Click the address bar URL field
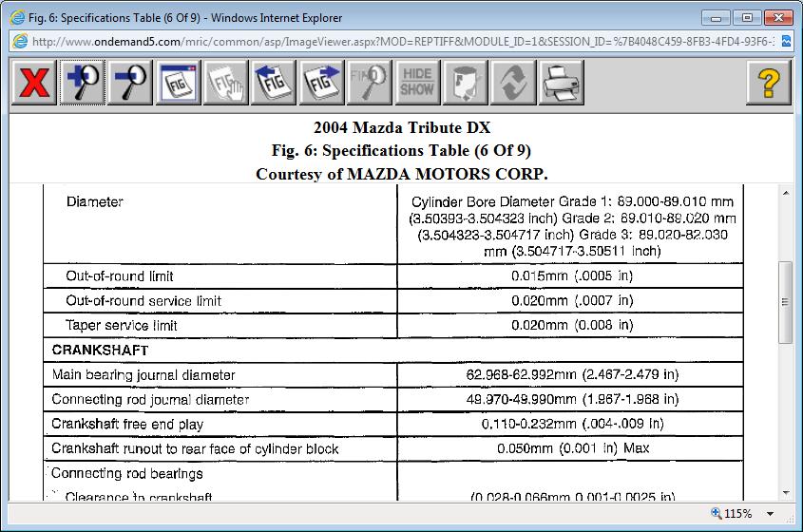803x532 pixels. click(402, 42)
